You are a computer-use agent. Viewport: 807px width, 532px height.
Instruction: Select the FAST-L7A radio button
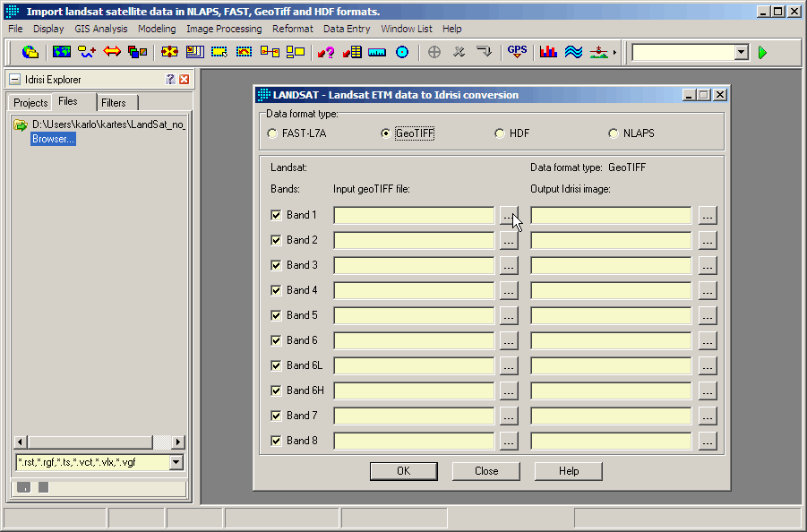[x=272, y=133]
